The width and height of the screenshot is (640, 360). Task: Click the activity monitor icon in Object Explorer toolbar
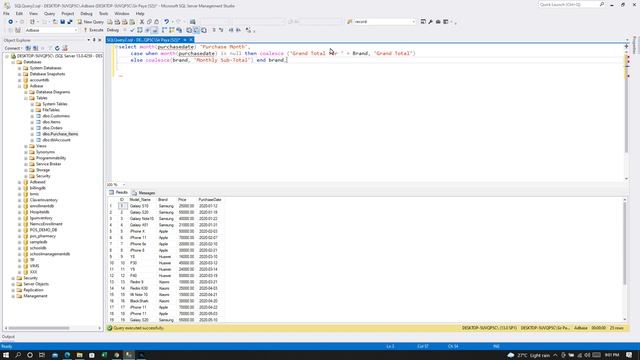pyautogui.click(x=65, y=48)
